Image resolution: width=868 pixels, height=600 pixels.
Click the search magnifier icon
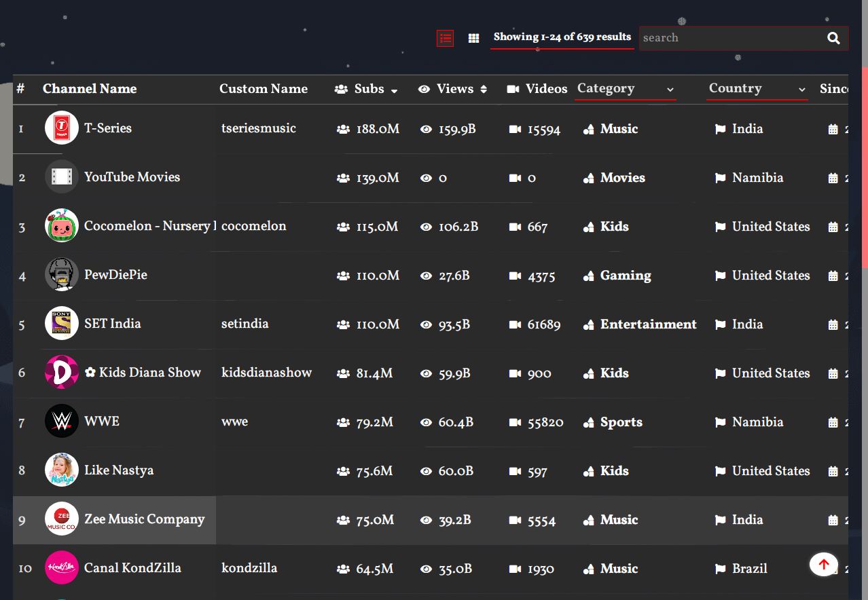tap(833, 39)
